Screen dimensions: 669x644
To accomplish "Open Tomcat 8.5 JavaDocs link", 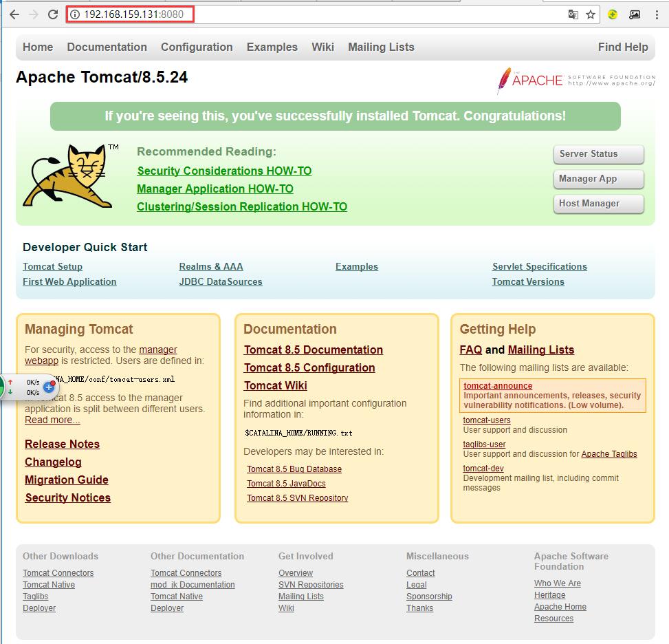I will coord(286,484).
